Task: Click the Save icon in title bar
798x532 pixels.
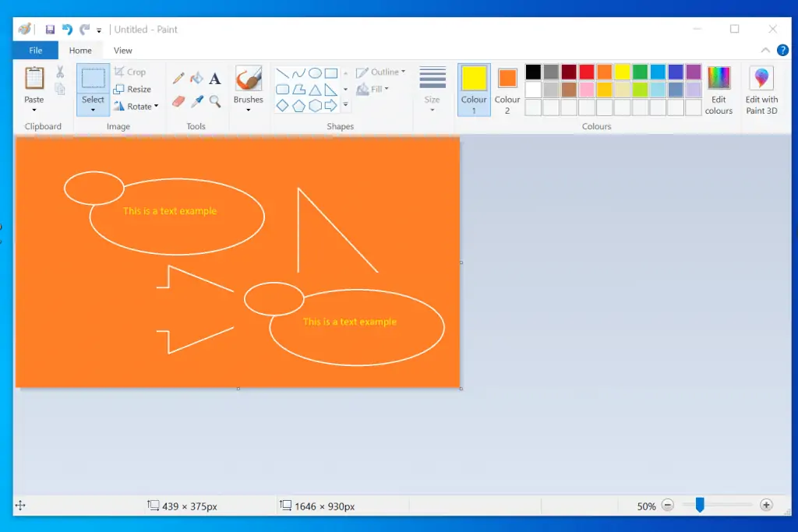Action: (50, 30)
